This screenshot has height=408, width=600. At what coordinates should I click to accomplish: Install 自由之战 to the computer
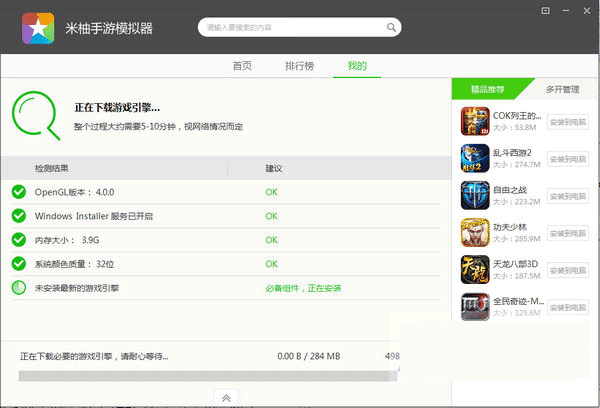click(568, 196)
